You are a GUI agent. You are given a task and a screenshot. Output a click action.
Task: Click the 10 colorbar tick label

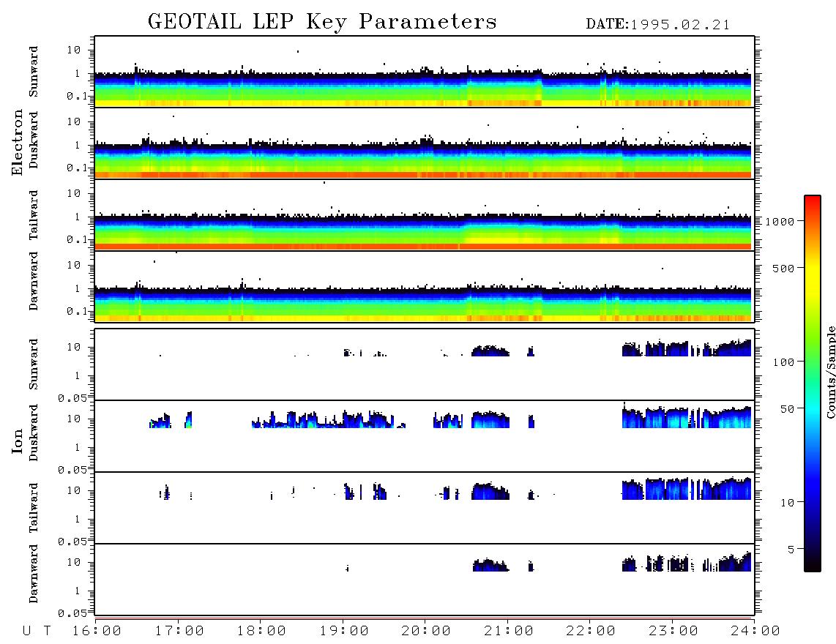pos(787,502)
